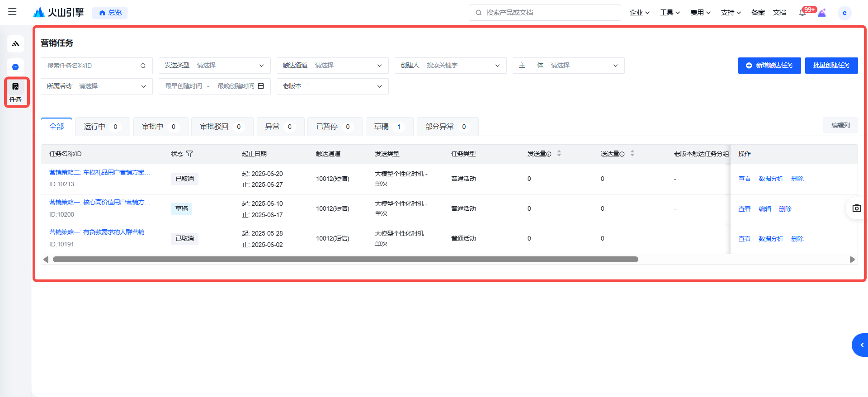
Task: Sort by the 送达量 column arrows
Action: [632, 154]
